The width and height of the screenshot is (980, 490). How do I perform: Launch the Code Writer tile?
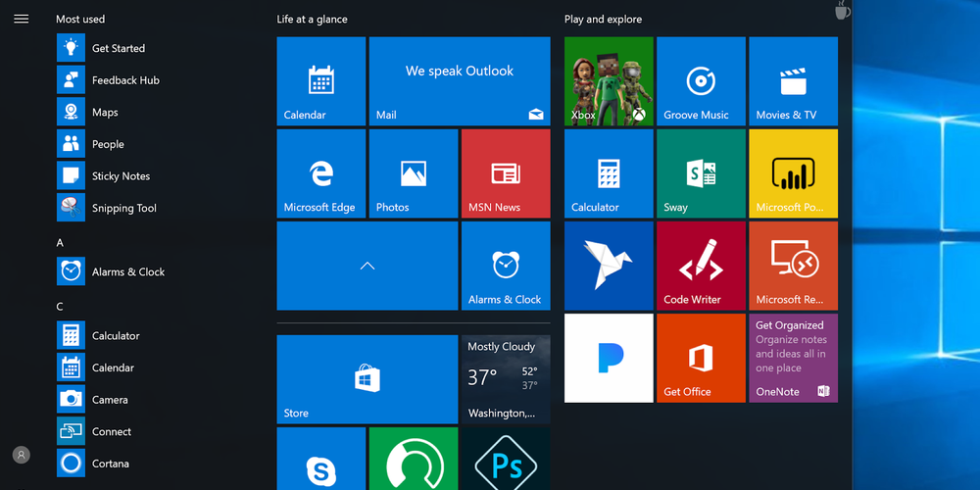point(701,266)
